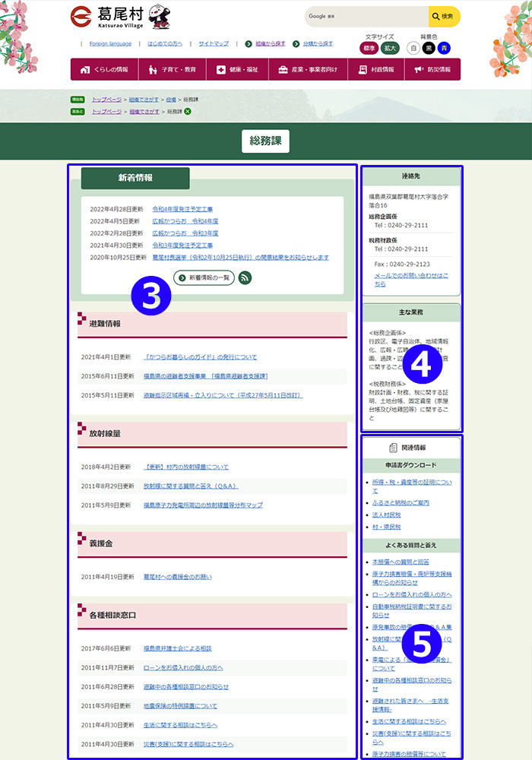Open 本賠償への質問と回答 FAQ link
The image size is (532, 760).
click(401, 562)
